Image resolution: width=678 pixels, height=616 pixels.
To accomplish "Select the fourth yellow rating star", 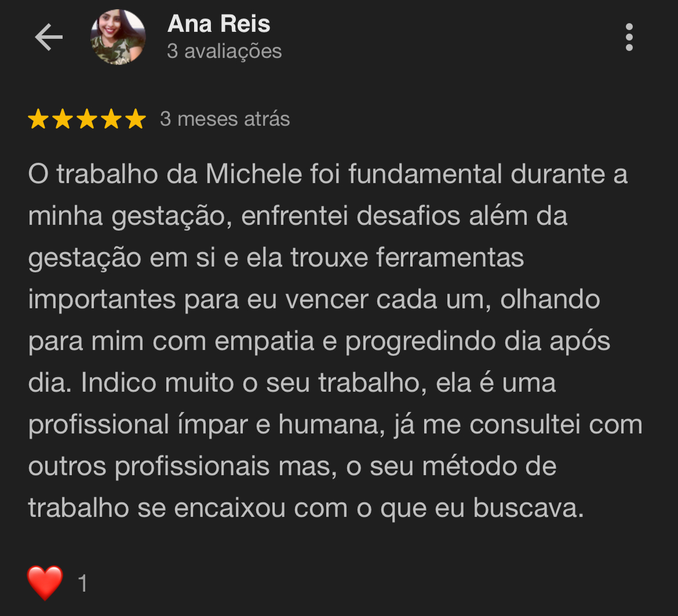I will pos(112,119).
